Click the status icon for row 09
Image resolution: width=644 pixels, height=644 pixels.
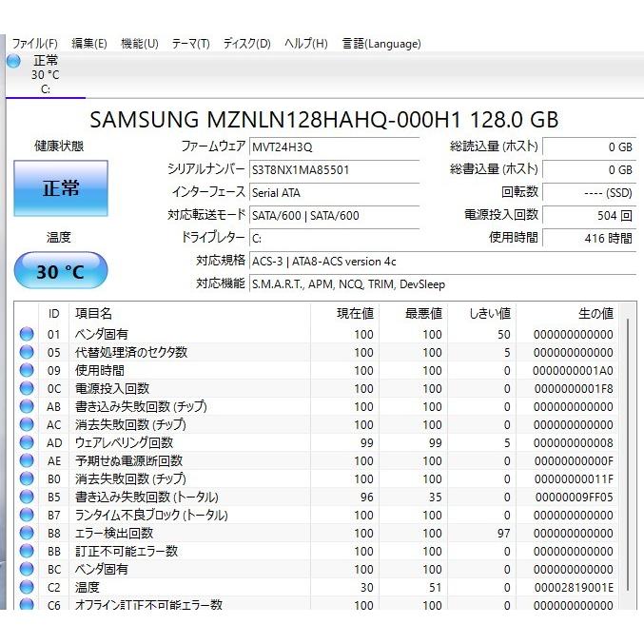(27, 370)
